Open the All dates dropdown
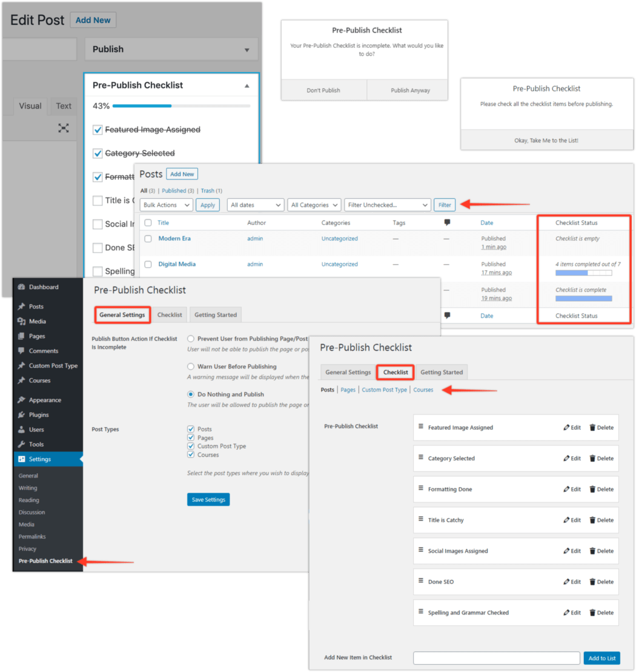 (x=256, y=205)
